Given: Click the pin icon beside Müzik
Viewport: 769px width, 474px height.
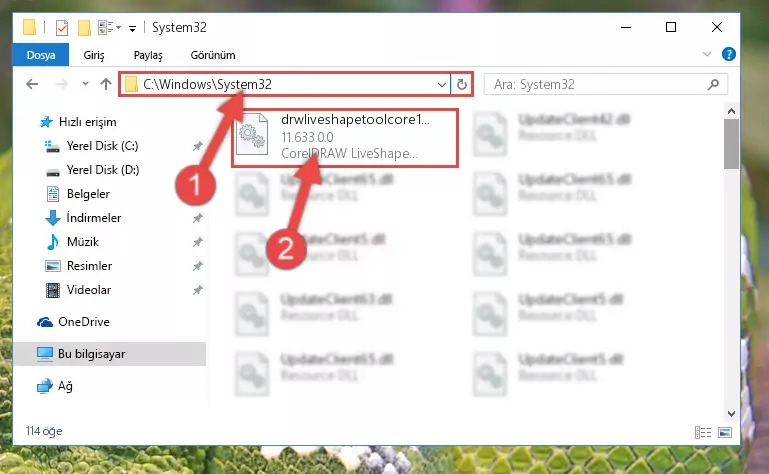Looking at the screenshot, I should pyautogui.click(x=198, y=242).
